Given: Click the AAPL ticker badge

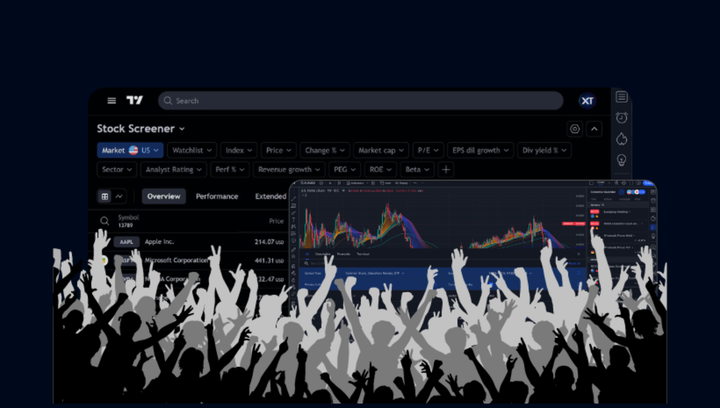Looking at the screenshot, I should tap(126, 241).
